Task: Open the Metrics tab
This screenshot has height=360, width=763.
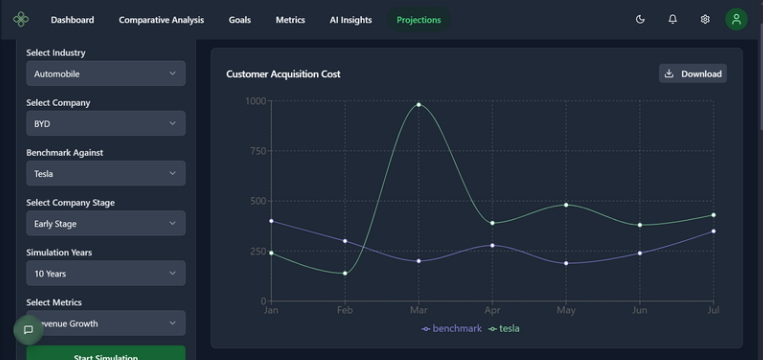Action: pos(291,20)
